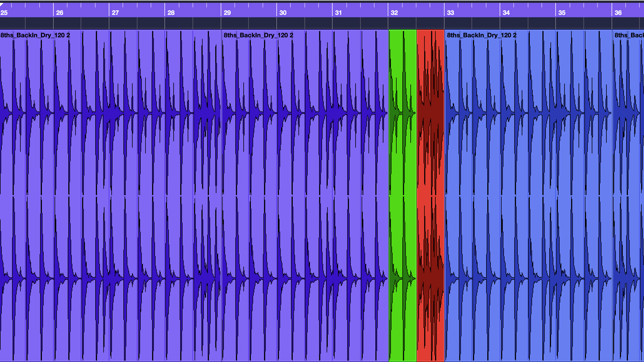Select the green audio clip at bar 32
Screen dimensions: 644x362
[x=402, y=196]
